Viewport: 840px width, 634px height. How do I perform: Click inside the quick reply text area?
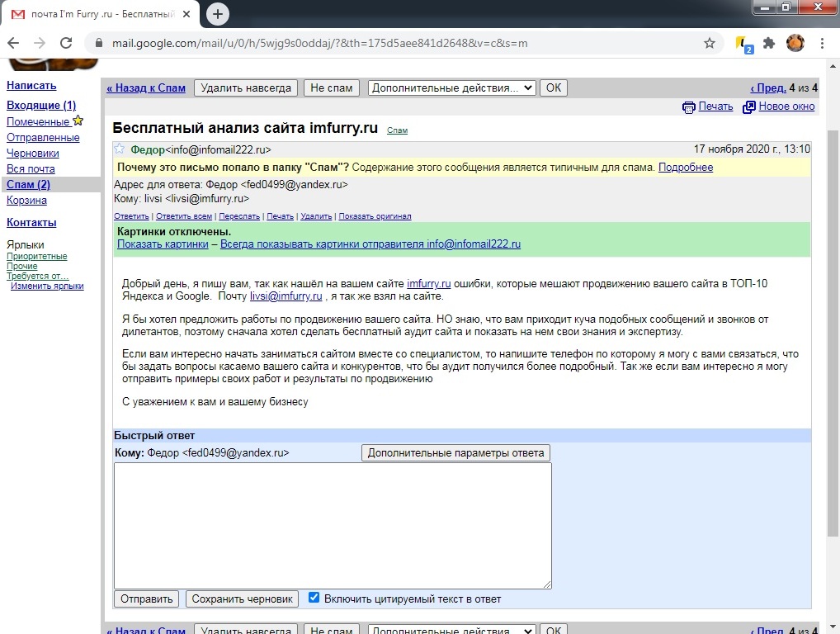point(333,525)
